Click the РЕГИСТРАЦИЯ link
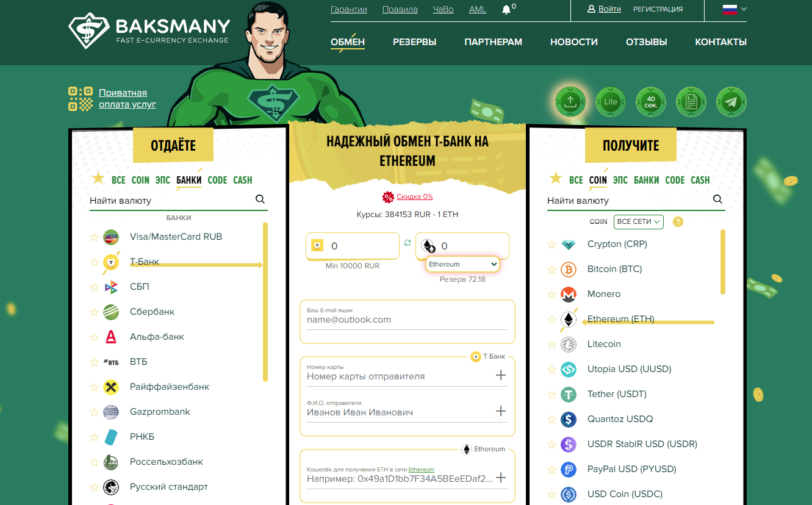 coord(658,9)
